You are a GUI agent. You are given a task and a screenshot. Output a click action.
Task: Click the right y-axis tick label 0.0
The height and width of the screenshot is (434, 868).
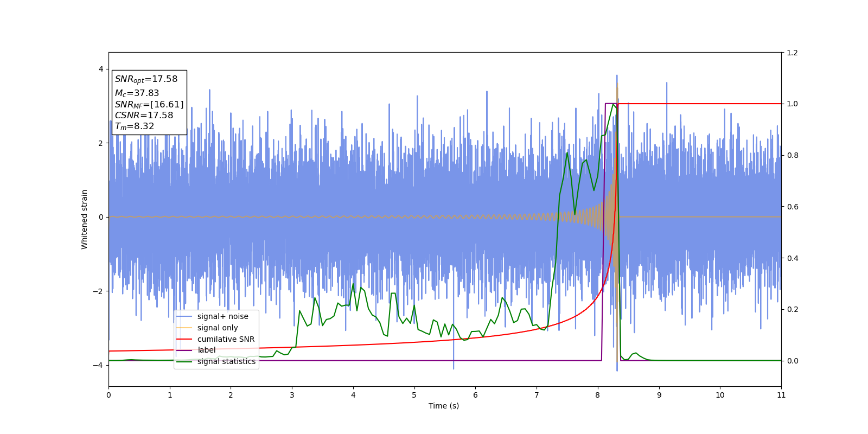point(792,361)
